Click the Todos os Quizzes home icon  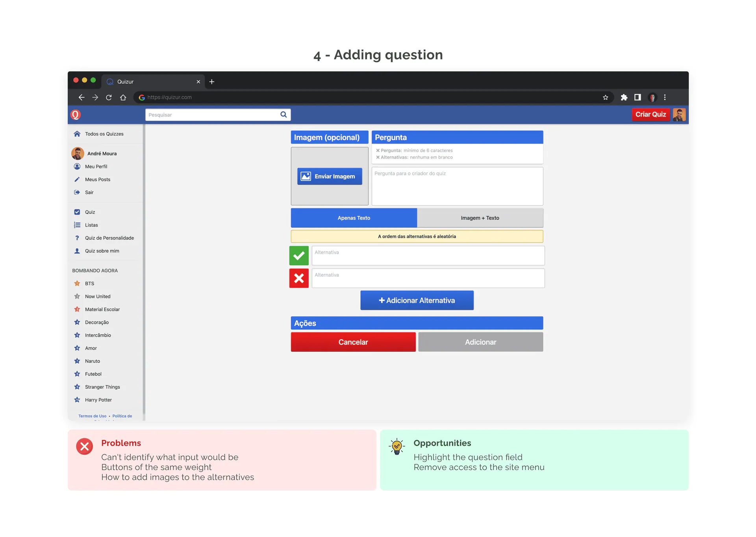coord(77,134)
